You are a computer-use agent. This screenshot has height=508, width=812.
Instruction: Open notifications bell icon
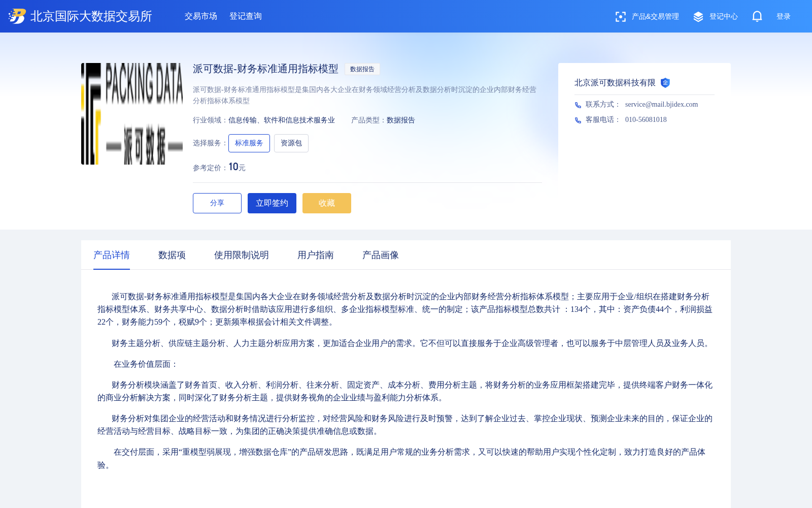[757, 16]
